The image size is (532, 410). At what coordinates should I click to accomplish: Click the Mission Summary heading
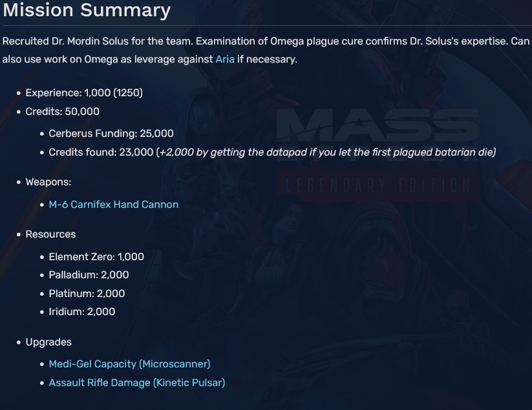click(x=87, y=11)
